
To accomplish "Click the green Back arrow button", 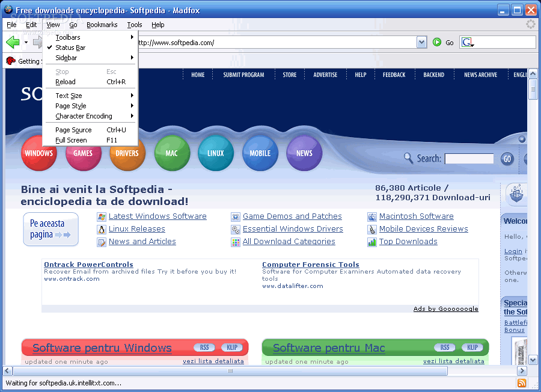I will click(x=13, y=43).
